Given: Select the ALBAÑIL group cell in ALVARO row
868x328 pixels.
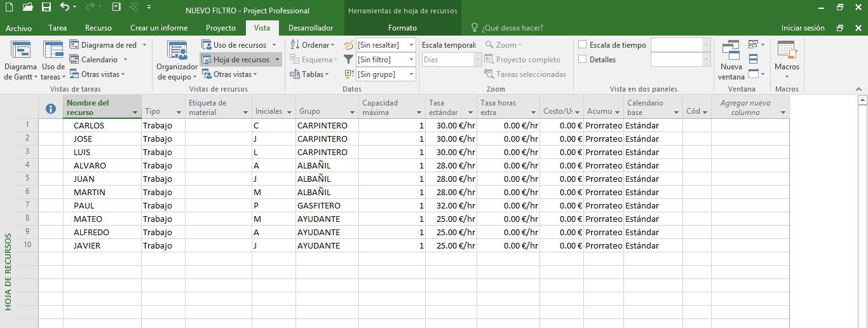Looking at the screenshot, I should click(x=327, y=165).
